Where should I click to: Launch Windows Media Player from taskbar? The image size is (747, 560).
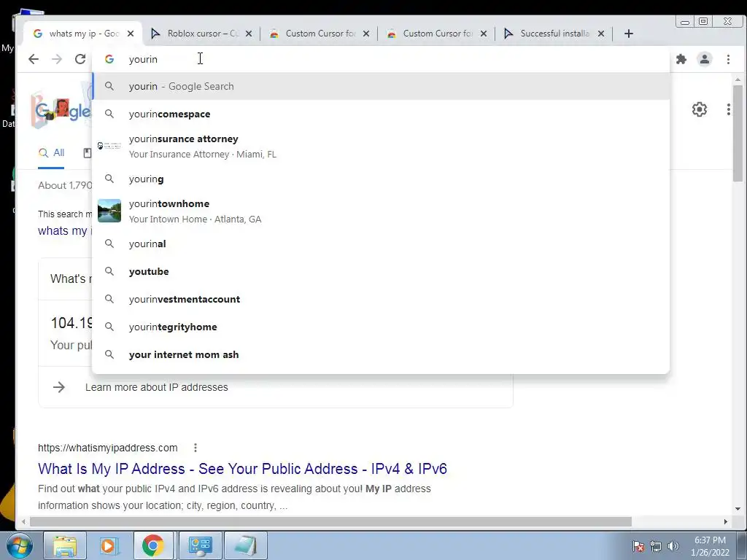[108, 545]
